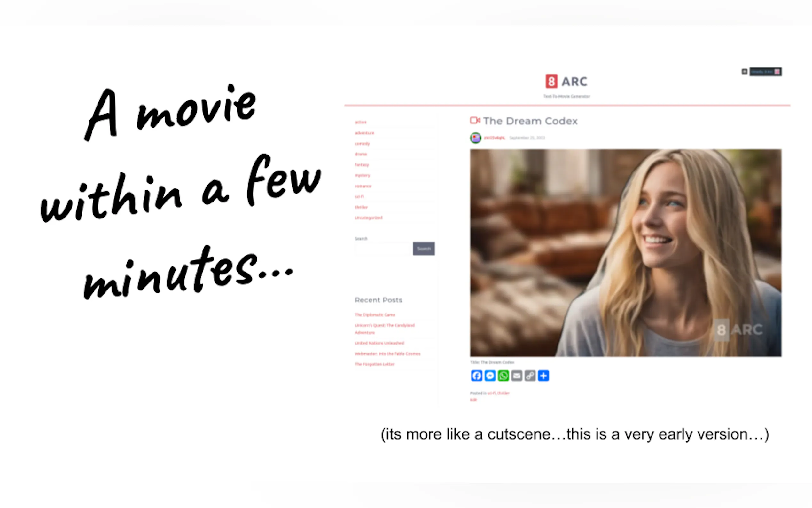The height and width of the screenshot is (508, 812).
Task: Open The Forgotten Letter recent post
Action: coord(375,364)
